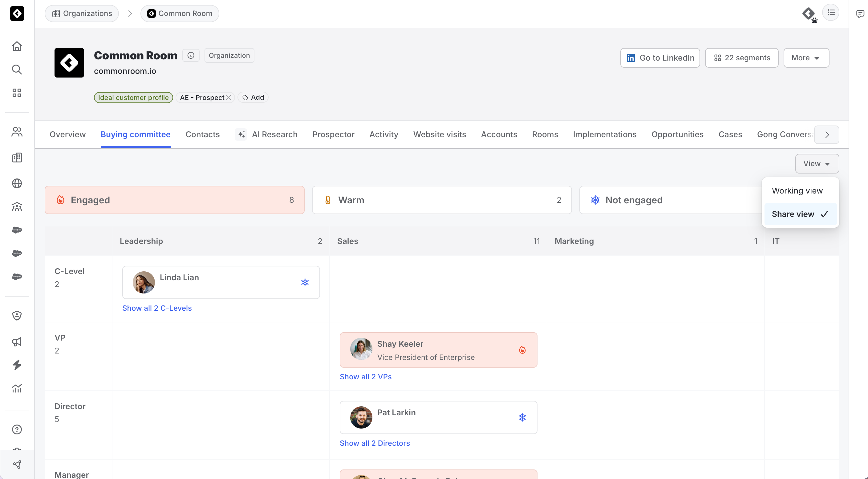The height and width of the screenshot is (479, 868).
Task: Open the View dropdown
Action: pos(817,164)
